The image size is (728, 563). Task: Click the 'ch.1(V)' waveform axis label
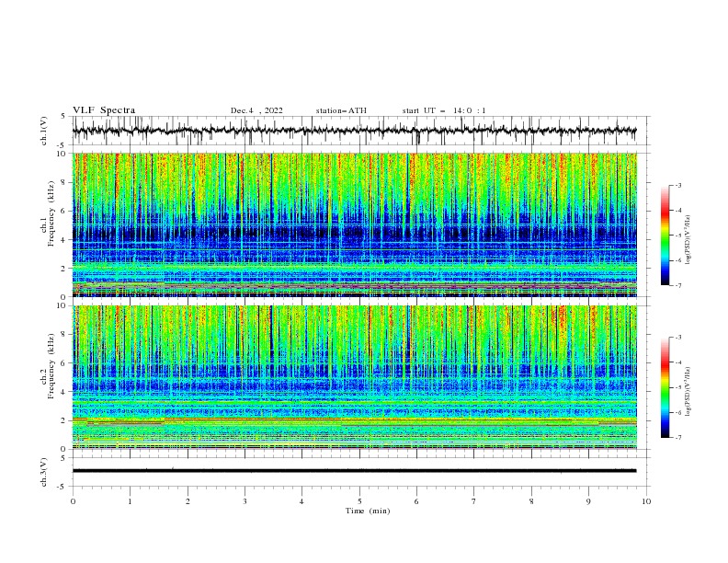44,131
